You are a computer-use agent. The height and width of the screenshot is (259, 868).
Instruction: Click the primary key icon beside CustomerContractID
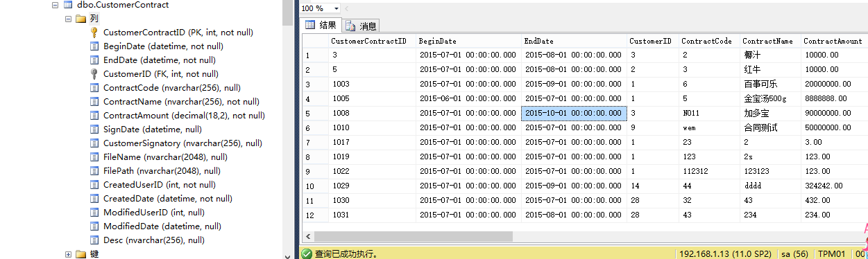tap(94, 33)
